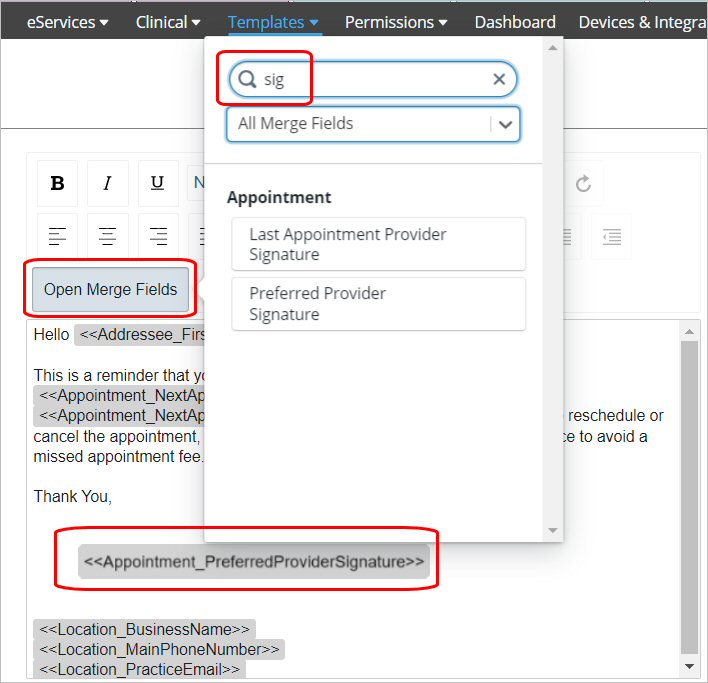
Task: Toggle underline formatting
Action: pyautogui.click(x=157, y=183)
